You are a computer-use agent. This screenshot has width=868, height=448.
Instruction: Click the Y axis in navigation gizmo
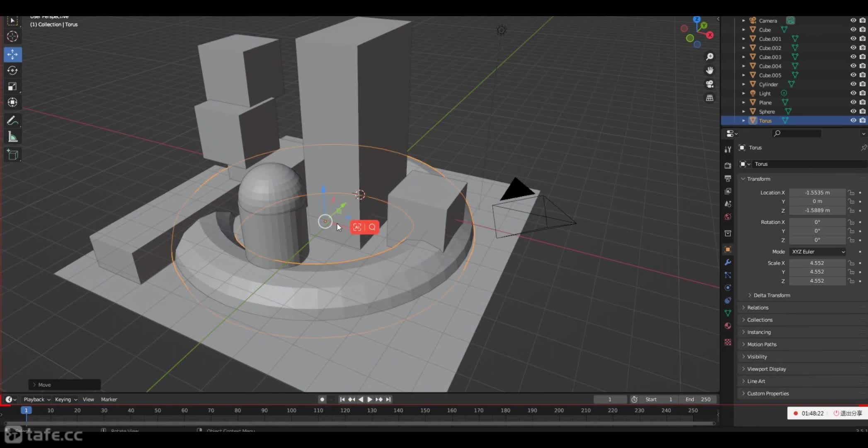tap(704, 26)
